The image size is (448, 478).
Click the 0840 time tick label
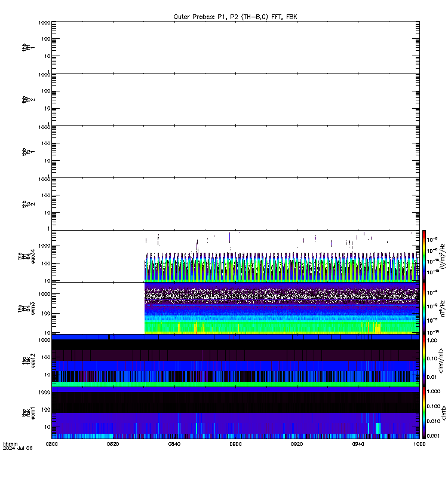(x=174, y=444)
